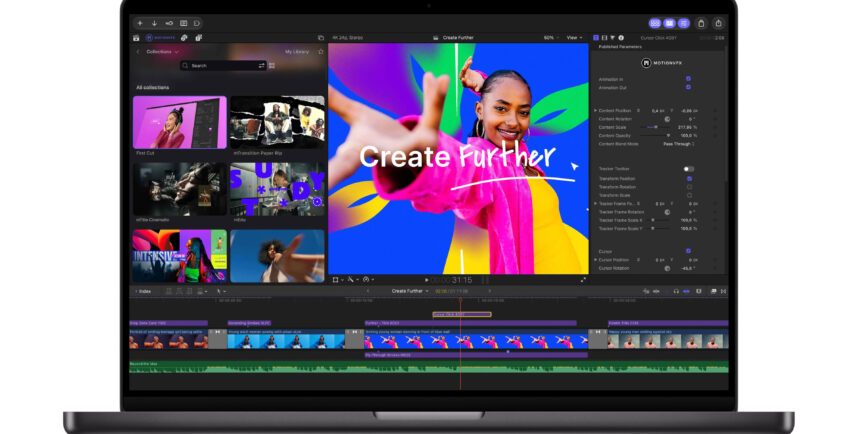Image resolution: width=858 pixels, height=434 pixels.
Task: Click the Search input field
Action: [x=223, y=66]
